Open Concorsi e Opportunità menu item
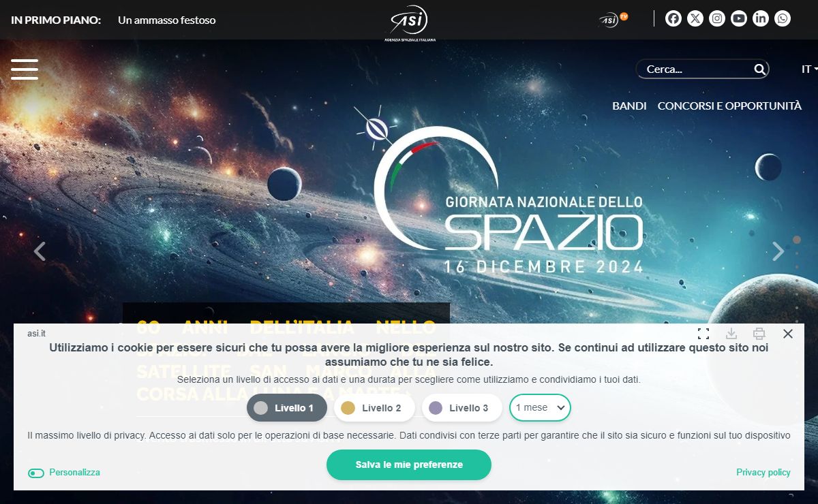The width and height of the screenshot is (818, 504). click(x=729, y=106)
